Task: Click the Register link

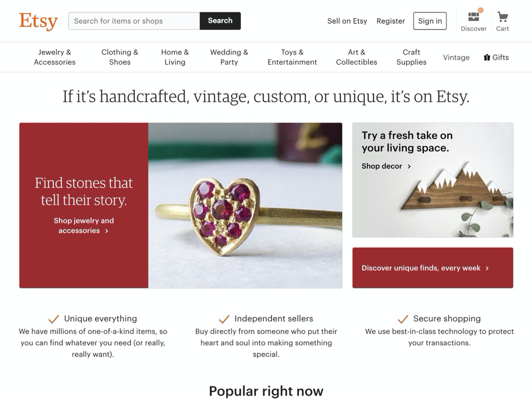Action: (390, 20)
